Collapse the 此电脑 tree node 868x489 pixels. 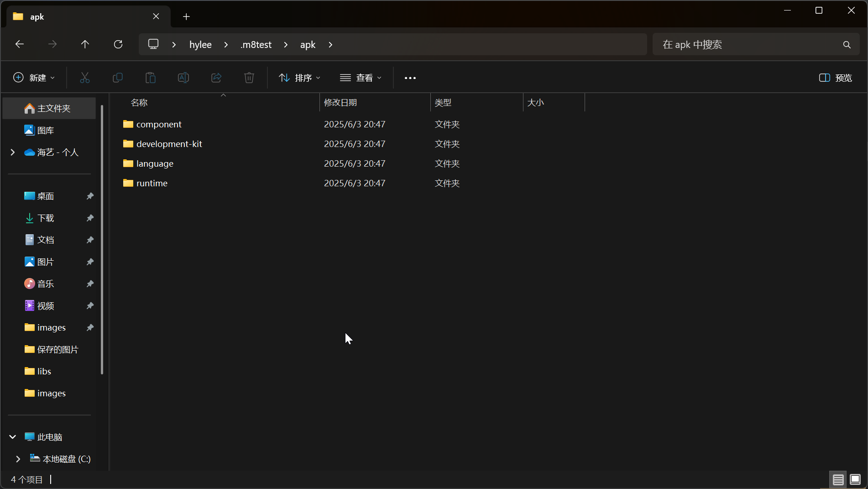point(13,437)
